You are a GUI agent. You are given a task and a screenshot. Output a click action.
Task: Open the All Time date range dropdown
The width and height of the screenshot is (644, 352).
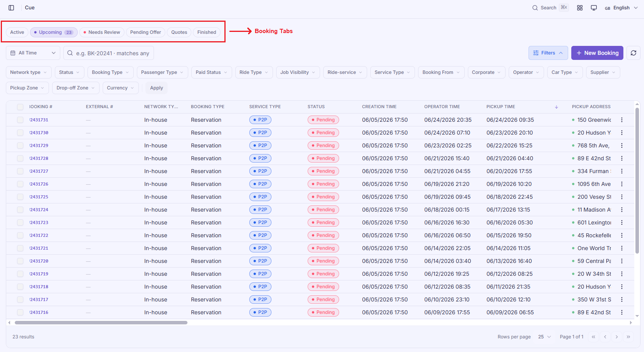click(33, 53)
